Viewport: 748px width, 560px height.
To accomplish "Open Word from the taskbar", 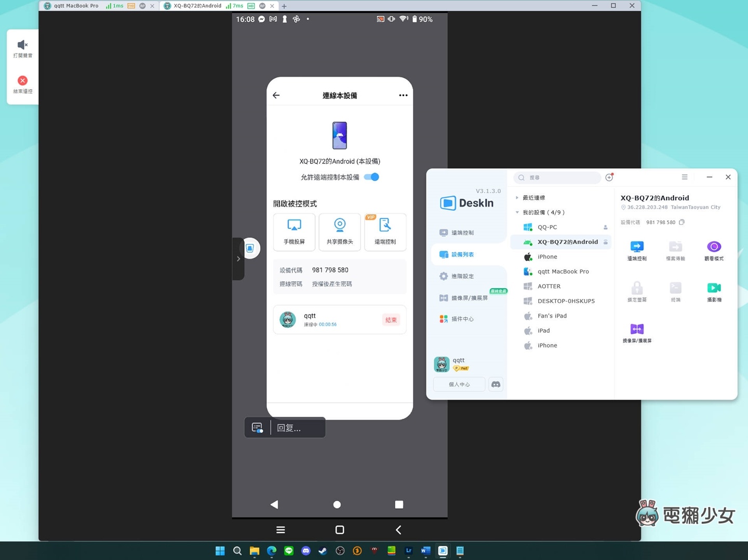I will point(425,551).
